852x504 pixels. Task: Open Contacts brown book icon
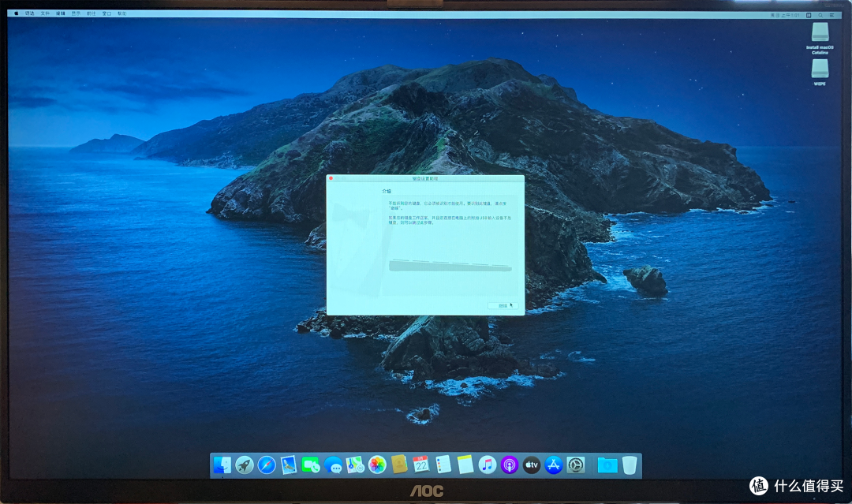[x=399, y=465]
